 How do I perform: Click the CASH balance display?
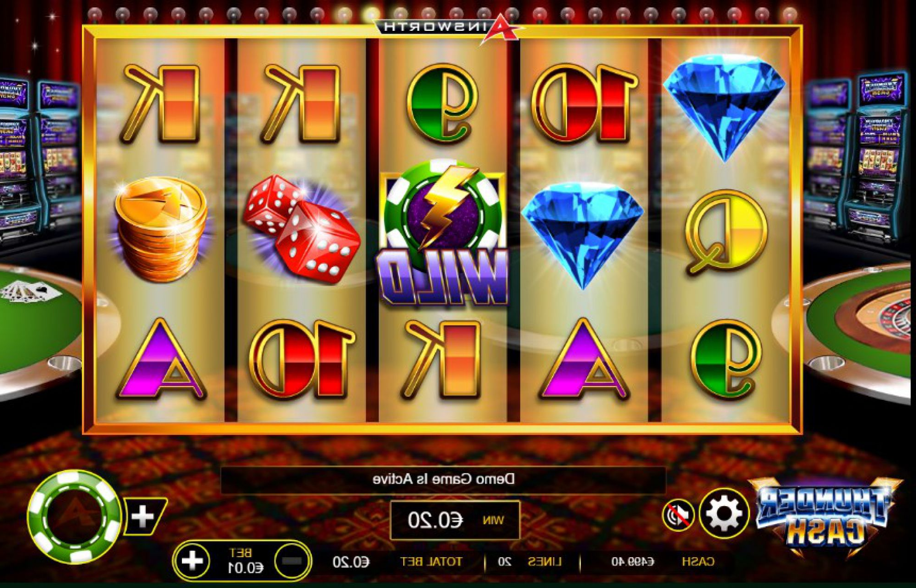(x=662, y=561)
